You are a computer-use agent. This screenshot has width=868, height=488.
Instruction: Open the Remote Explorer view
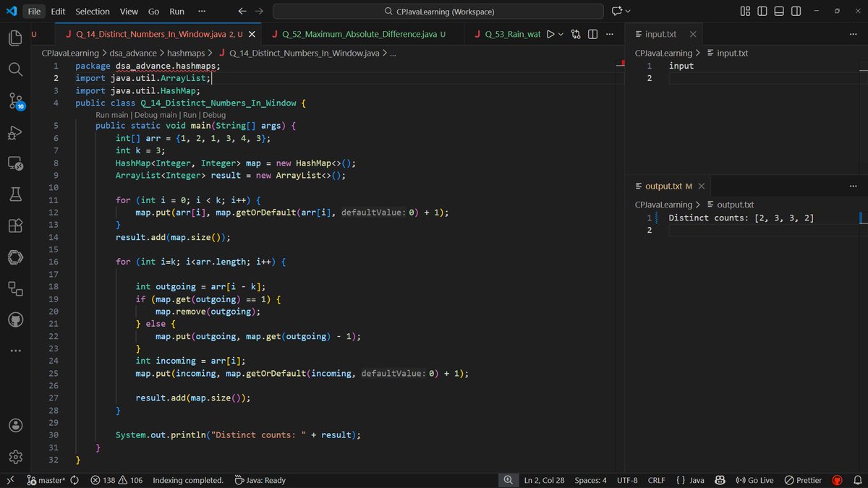16,163
